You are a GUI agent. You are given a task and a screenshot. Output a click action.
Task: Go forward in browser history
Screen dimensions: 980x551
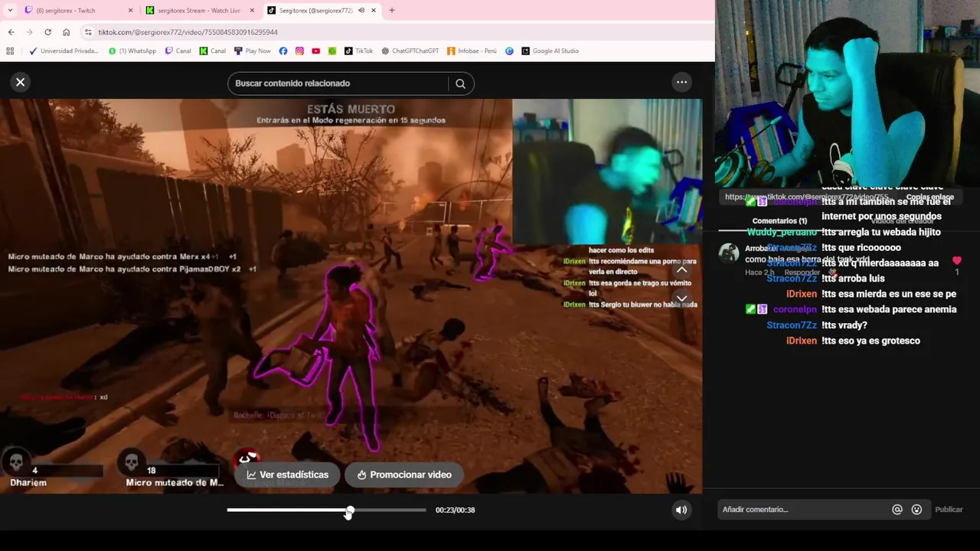[x=29, y=32]
